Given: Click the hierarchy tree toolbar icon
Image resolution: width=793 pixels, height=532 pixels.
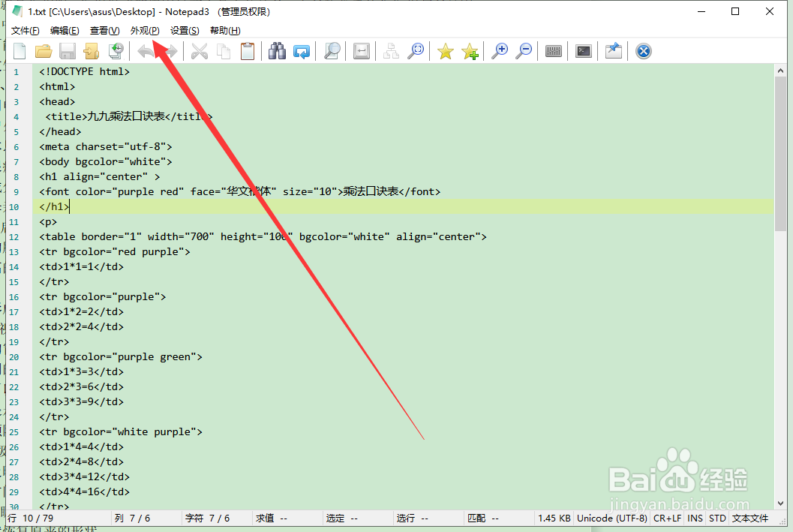Looking at the screenshot, I should 391,51.
